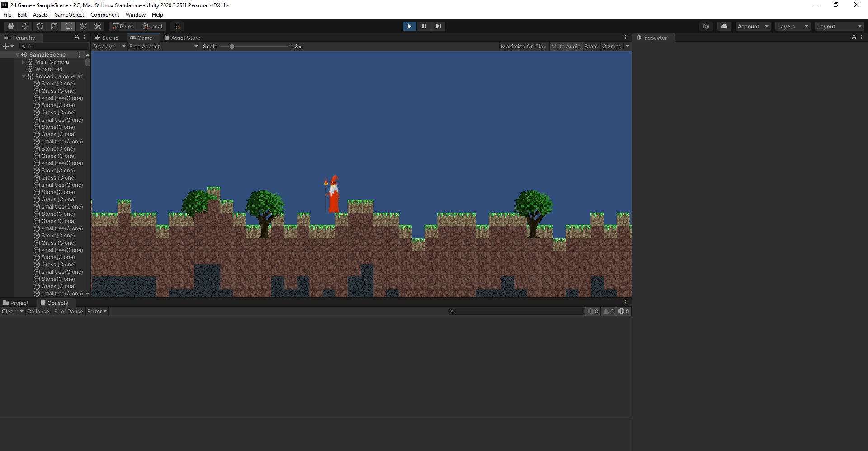Click the Step frame button
Screen dimensions: 868x451
438,26
